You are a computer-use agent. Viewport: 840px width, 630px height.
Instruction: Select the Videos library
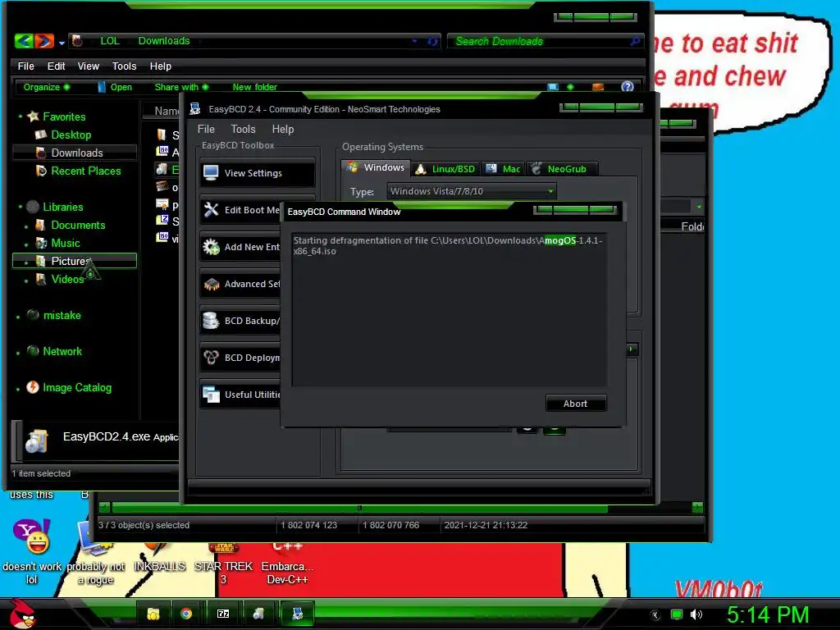67,279
